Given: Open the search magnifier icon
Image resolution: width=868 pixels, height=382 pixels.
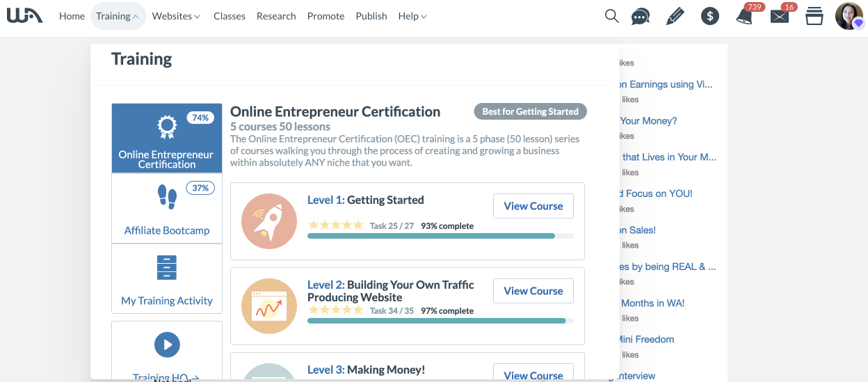Looking at the screenshot, I should (611, 16).
